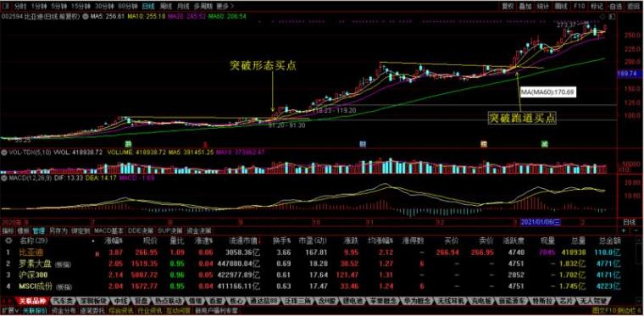644x316 pixels.
Task: Click the gear icon in table header
Action: 8,240
